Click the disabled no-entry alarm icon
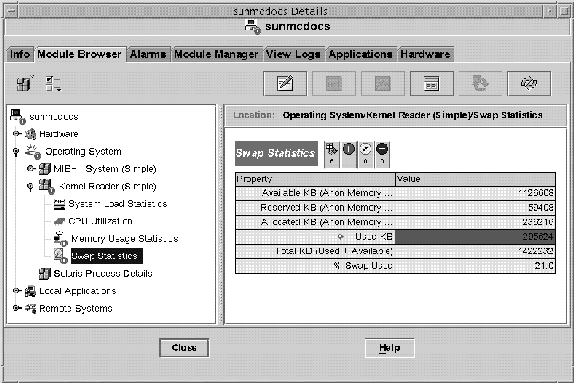This screenshot has width=574, height=383. click(x=382, y=155)
